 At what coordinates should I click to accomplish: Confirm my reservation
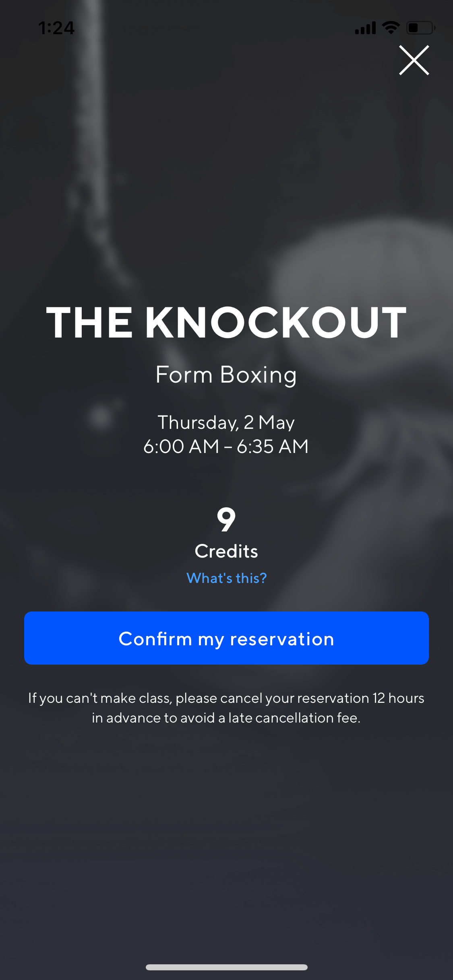click(x=226, y=638)
